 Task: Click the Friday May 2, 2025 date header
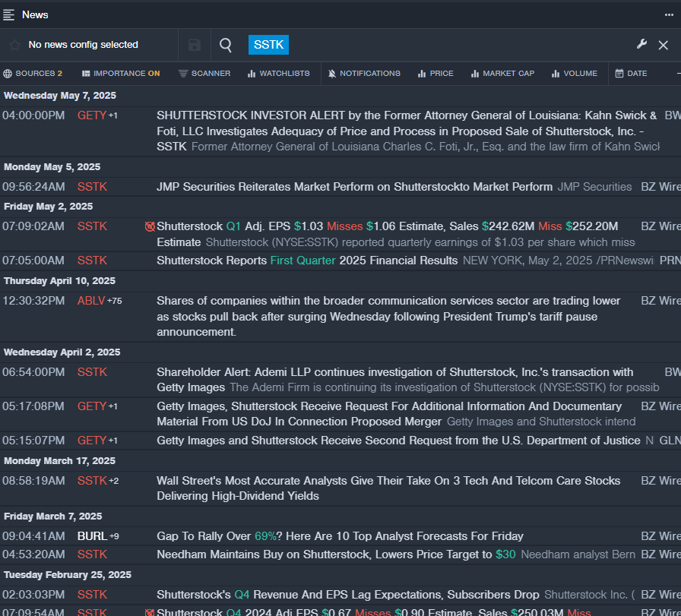(x=48, y=206)
